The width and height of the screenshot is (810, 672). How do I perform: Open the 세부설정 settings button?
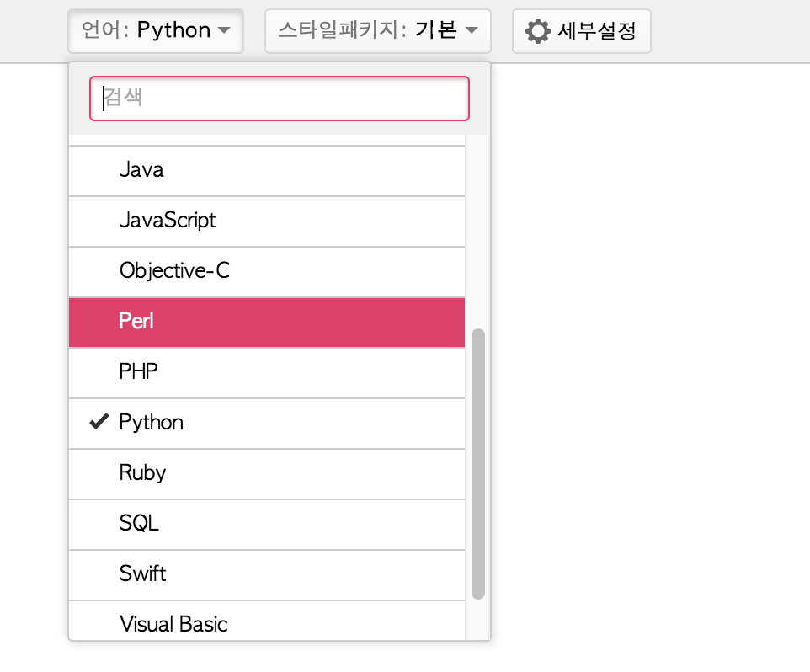581,31
